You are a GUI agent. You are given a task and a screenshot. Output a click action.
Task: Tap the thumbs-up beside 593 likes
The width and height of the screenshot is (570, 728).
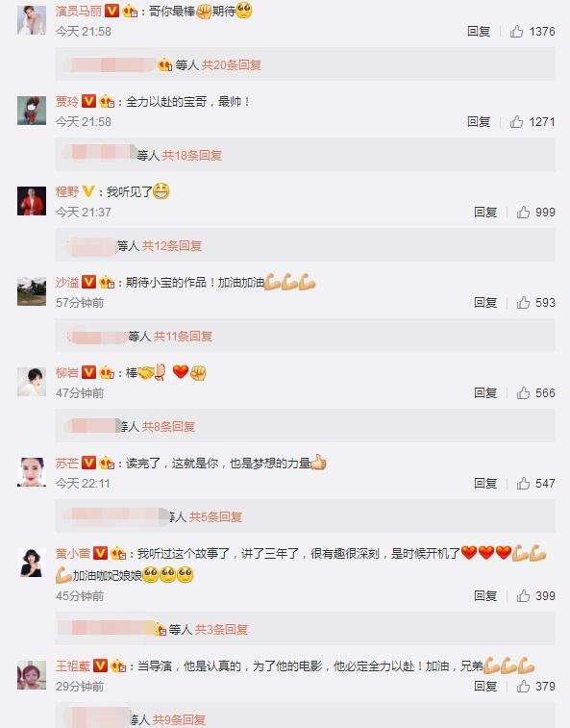tap(523, 303)
